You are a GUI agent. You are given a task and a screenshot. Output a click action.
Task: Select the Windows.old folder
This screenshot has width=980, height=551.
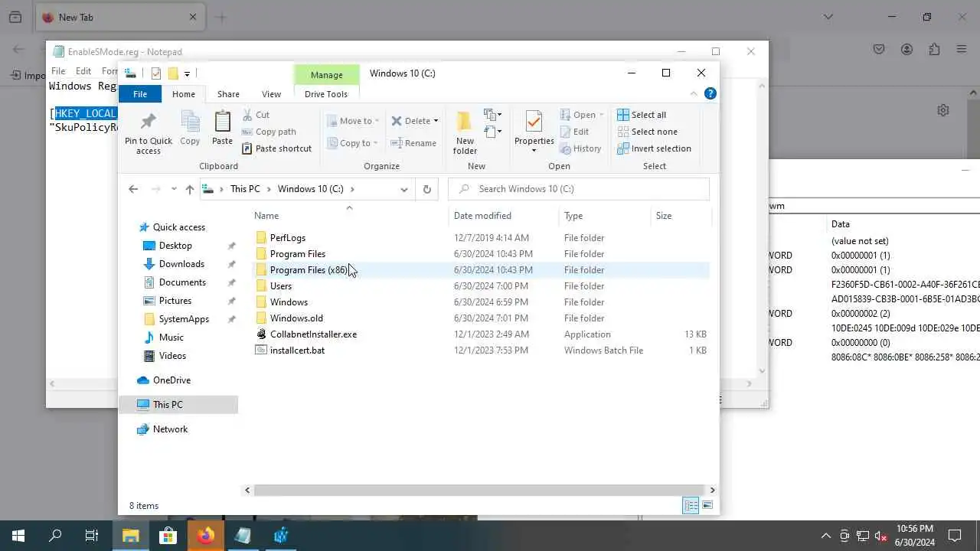(296, 318)
